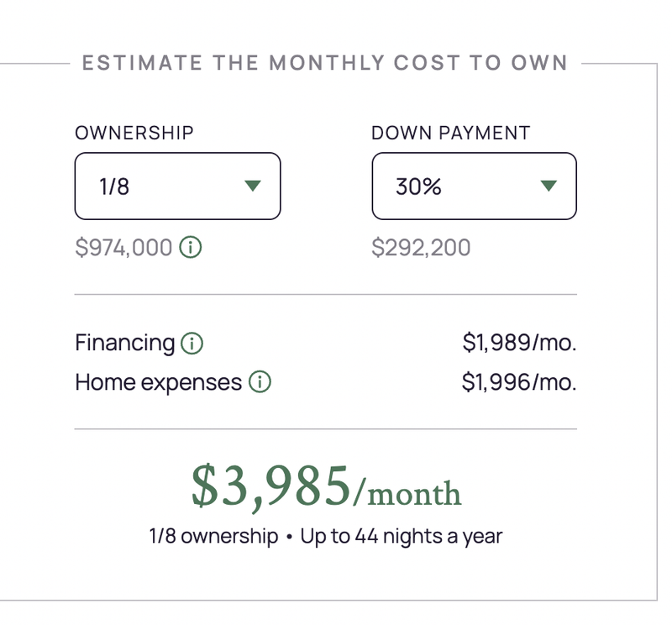Click "Up to 44 nights a year" text
Screen dimensions: 672x625
(401, 536)
